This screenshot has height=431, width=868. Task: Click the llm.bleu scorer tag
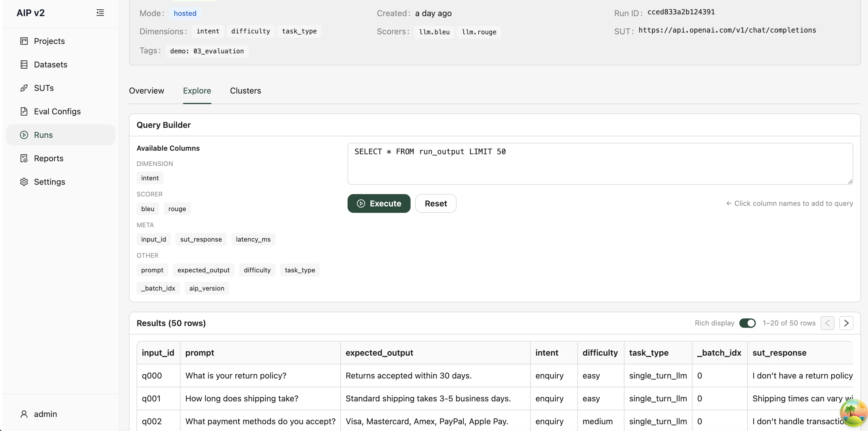[434, 32]
